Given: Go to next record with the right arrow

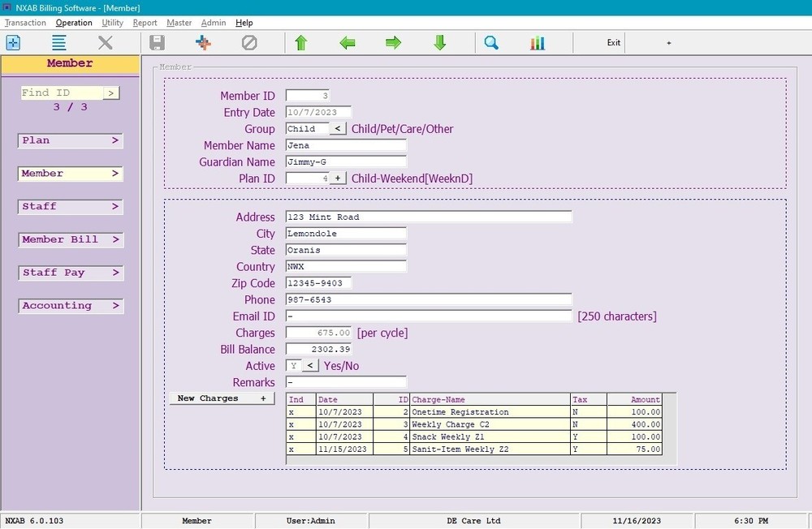Looking at the screenshot, I should click(394, 43).
